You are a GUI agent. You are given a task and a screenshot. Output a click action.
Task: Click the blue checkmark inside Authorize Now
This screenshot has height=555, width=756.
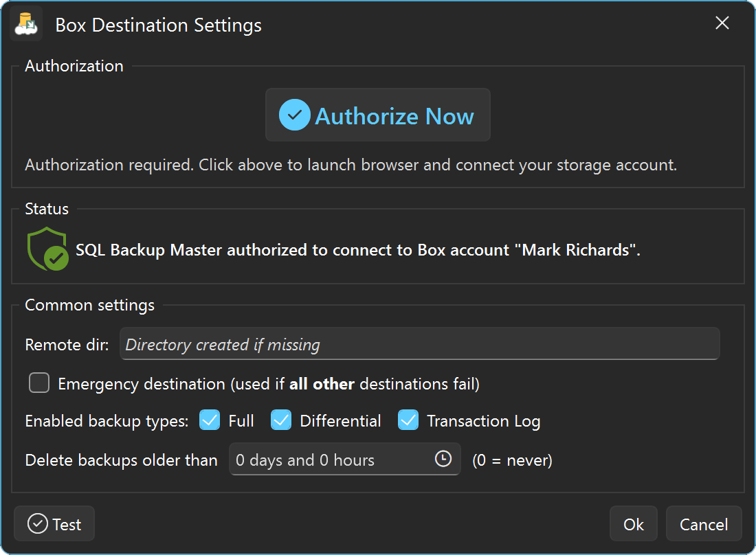click(293, 115)
